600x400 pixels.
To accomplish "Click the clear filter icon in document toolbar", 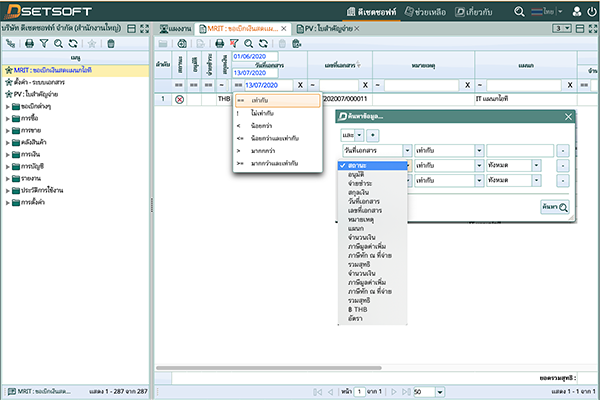I will point(233,44).
